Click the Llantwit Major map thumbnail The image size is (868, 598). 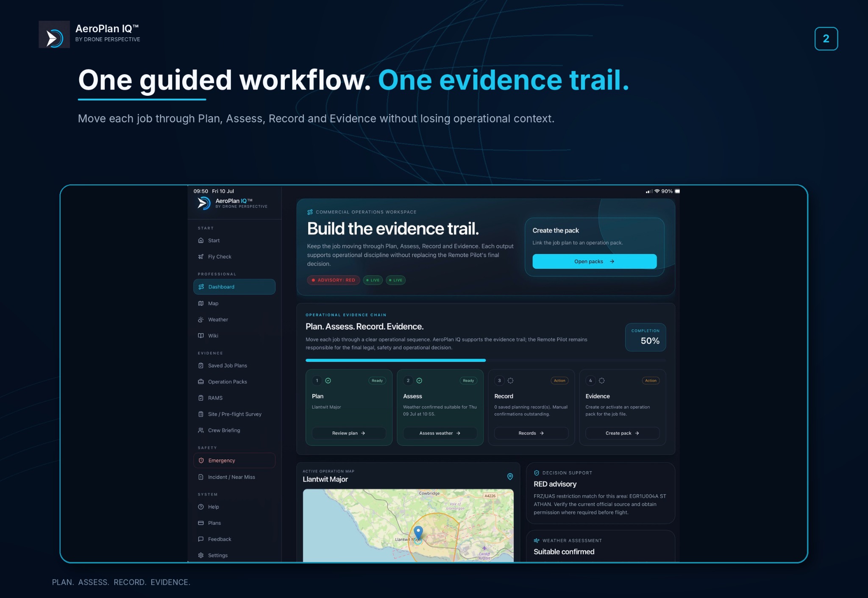408,525
